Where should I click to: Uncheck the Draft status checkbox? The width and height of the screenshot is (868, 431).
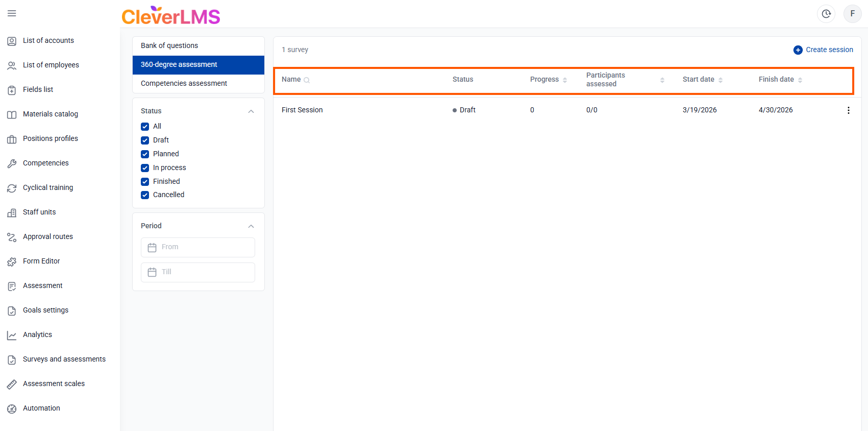[145, 140]
